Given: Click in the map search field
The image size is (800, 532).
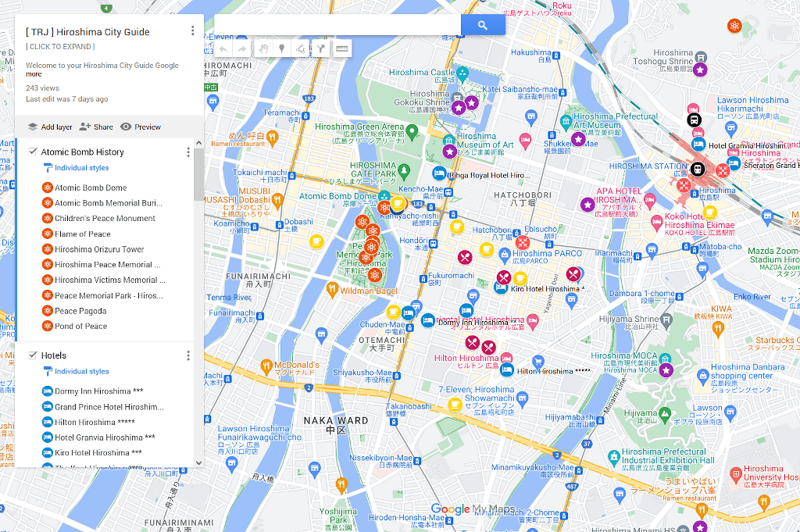Looking at the screenshot, I should tap(336, 25).
